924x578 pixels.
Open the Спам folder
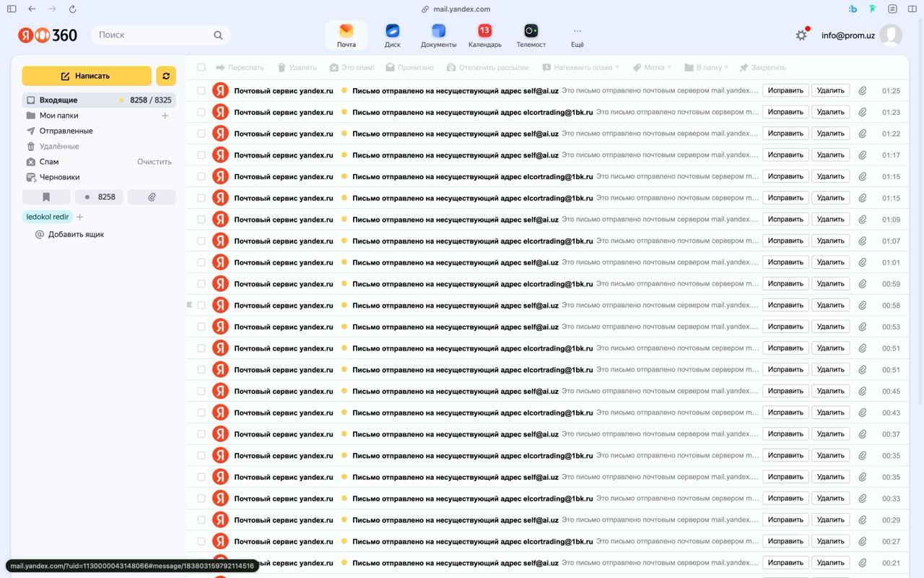(49, 162)
